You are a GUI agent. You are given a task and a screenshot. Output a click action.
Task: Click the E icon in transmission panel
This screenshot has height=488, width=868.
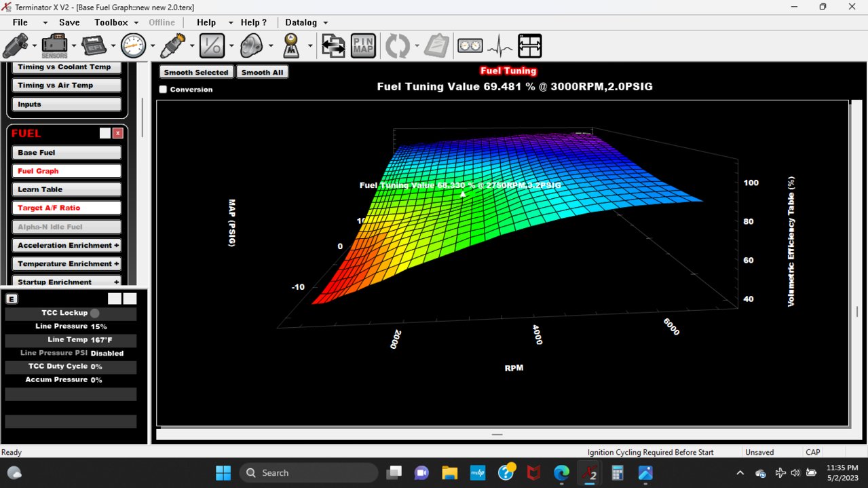tap(12, 299)
